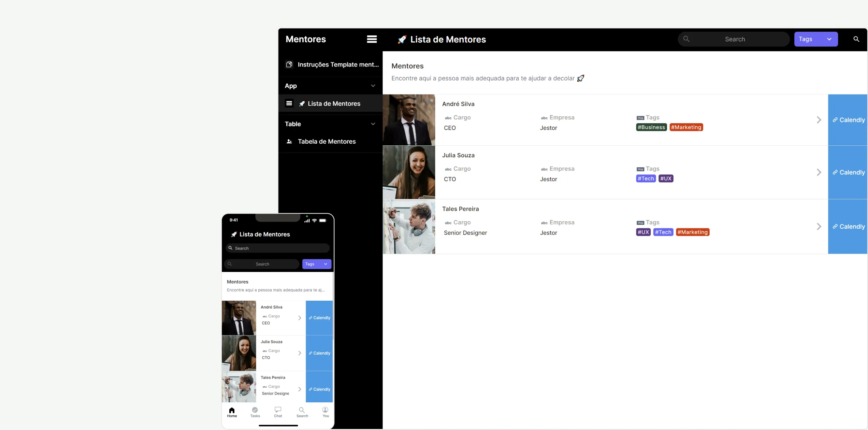Click the list view icon beside Lista de Mentores
The width and height of the screenshot is (868, 430).
pyautogui.click(x=289, y=103)
